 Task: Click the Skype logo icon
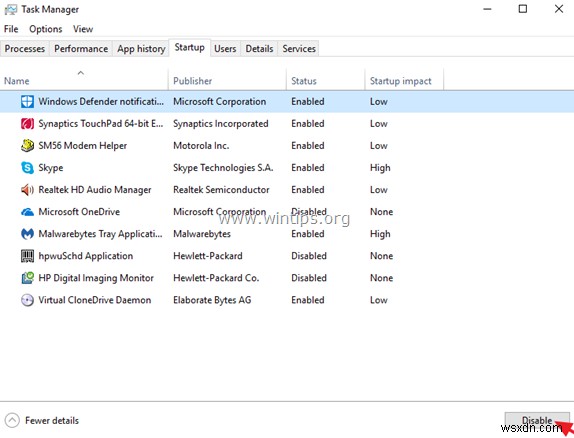(x=27, y=168)
